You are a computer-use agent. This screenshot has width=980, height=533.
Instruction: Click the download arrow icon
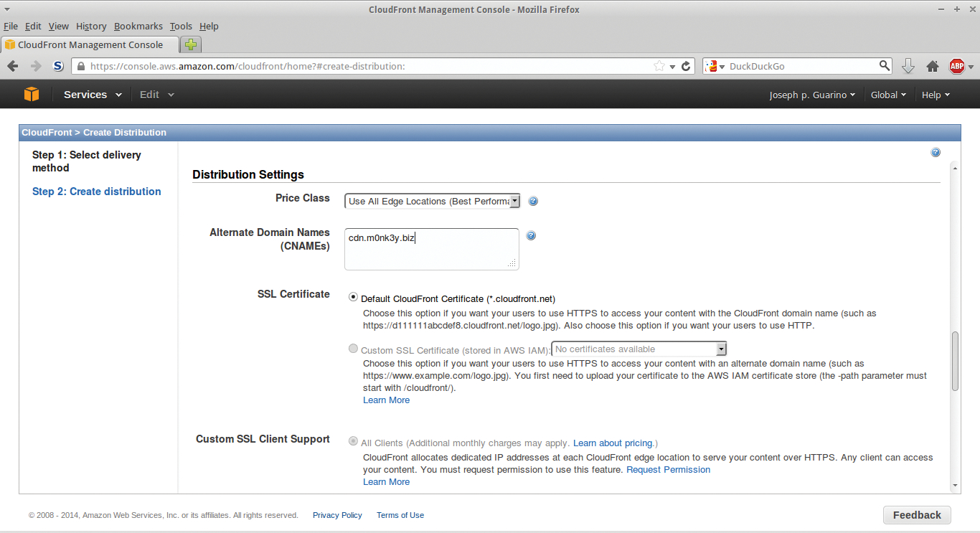point(908,65)
